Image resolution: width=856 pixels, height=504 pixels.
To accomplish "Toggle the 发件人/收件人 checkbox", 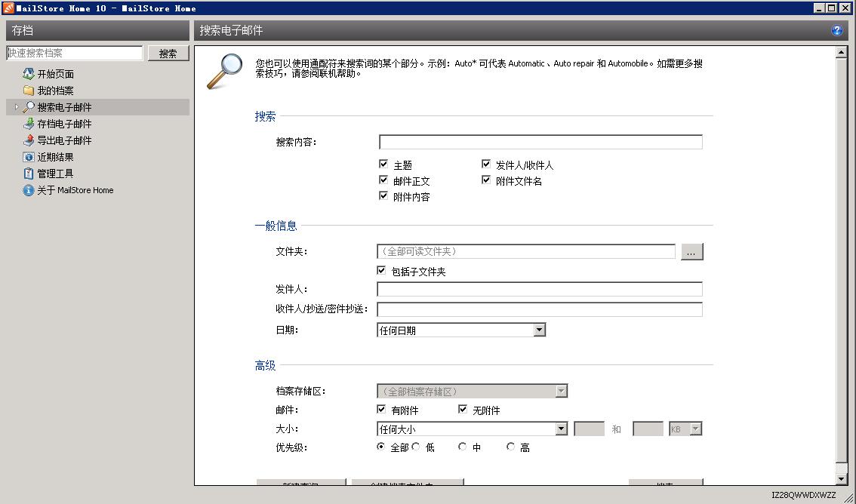I will (x=486, y=164).
